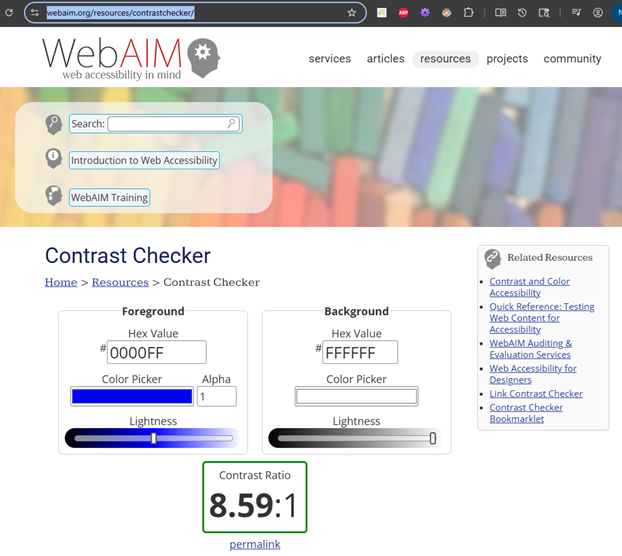Open the articles menu
The width and height of the screenshot is (622, 556).
pyautogui.click(x=386, y=59)
